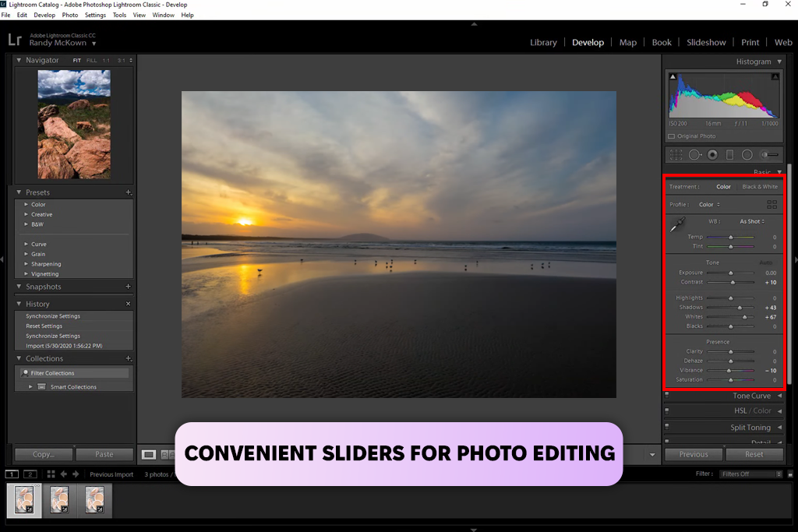Switch to Loupe view in toolbar
Screen dimensions: 798x532
click(x=149, y=455)
